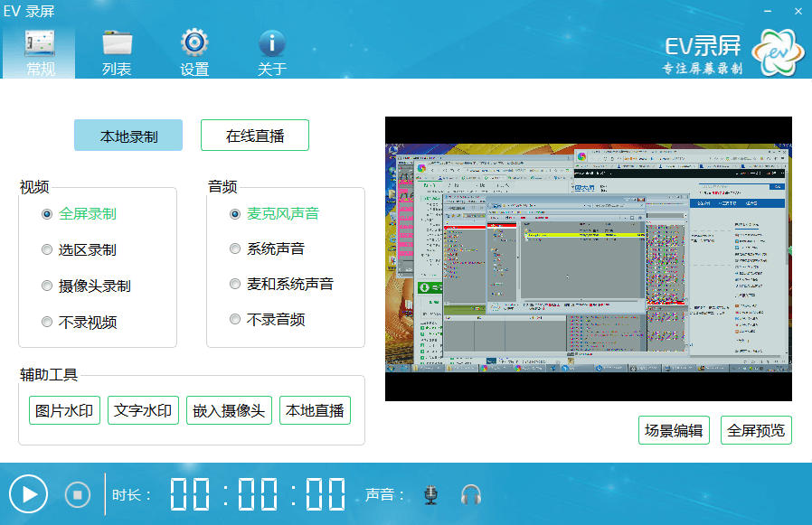The image size is (812, 525).
Task: Start recording with the play button
Action: coord(28,494)
